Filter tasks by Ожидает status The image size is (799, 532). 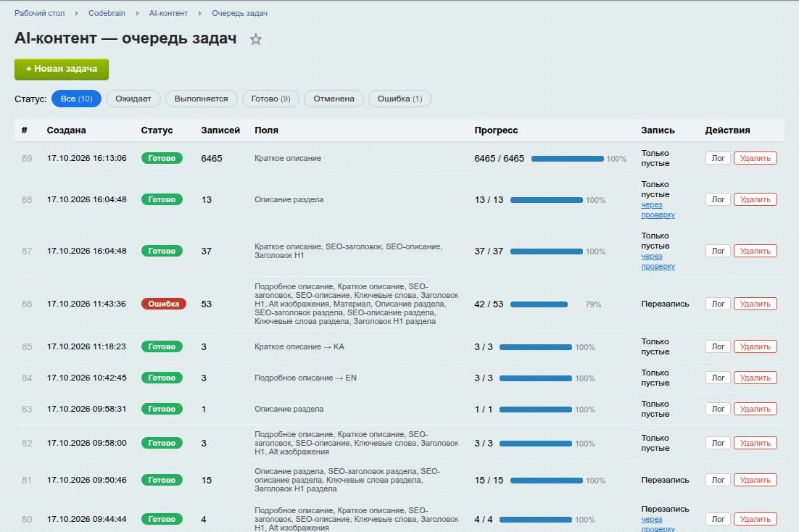pyautogui.click(x=133, y=99)
